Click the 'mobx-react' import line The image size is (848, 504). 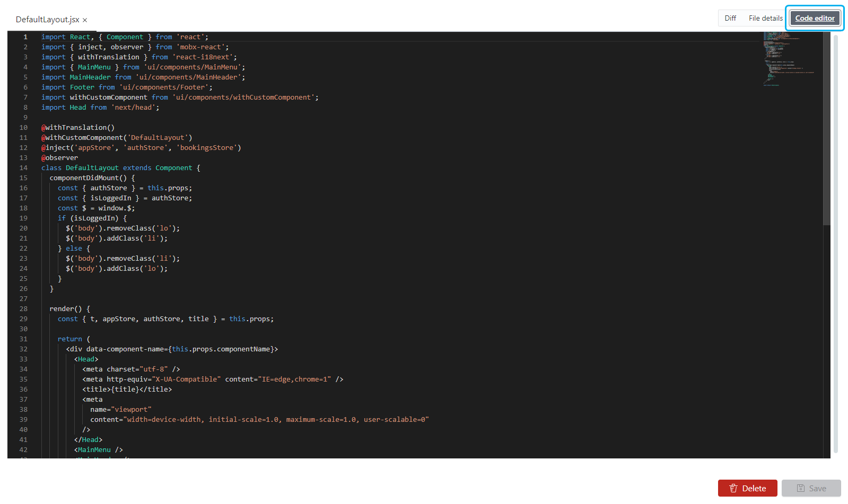click(135, 47)
